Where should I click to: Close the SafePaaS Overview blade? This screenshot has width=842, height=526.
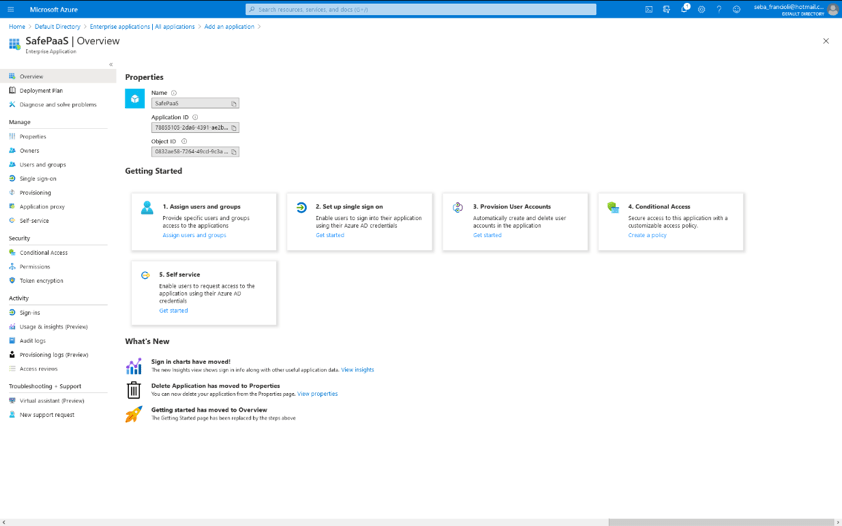[x=826, y=41]
